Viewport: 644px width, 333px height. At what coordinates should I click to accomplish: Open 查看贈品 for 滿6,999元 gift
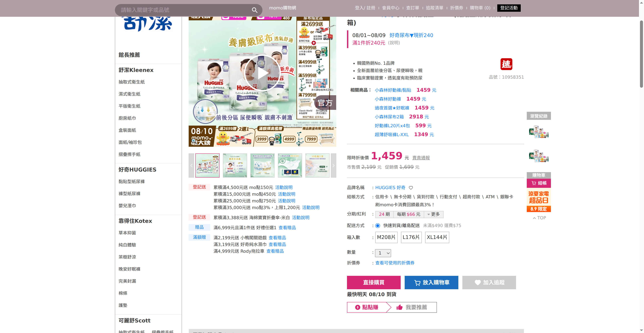(x=287, y=228)
